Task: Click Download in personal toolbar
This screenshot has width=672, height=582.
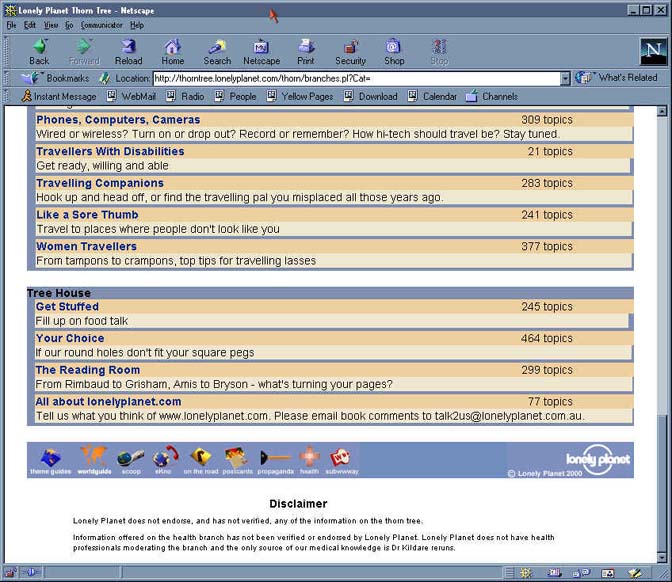Action: coord(371,96)
